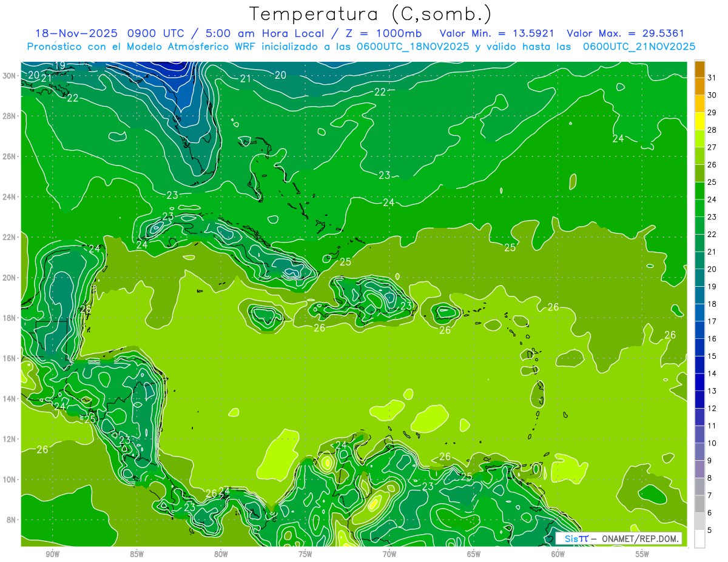Click the orange-brown swatch atop the color bar

tap(699, 69)
